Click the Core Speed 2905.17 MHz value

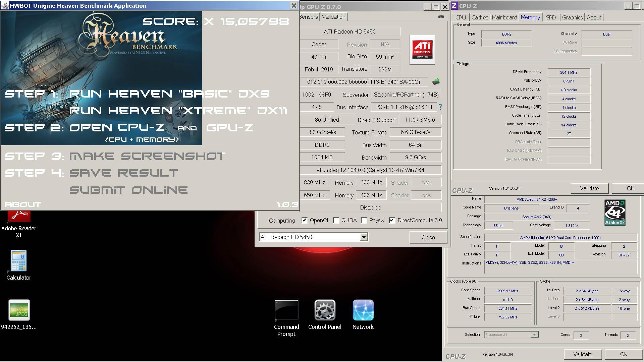pyautogui.click(x=508, y=291)
